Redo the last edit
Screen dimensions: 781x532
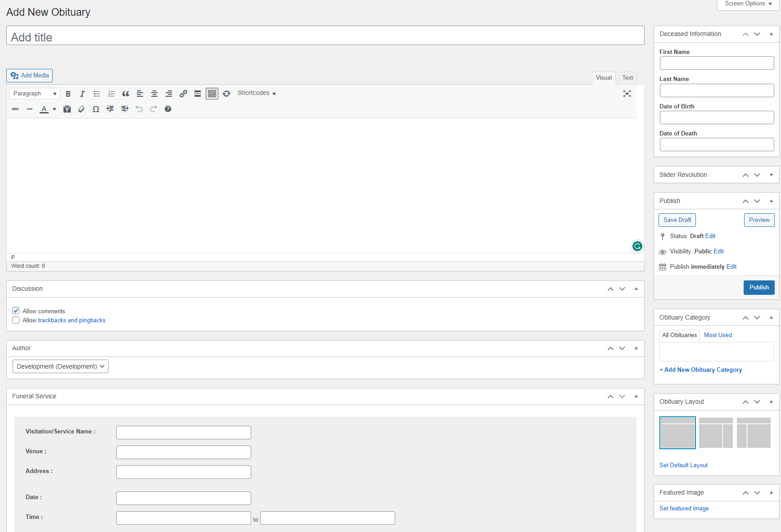point(153,109)
